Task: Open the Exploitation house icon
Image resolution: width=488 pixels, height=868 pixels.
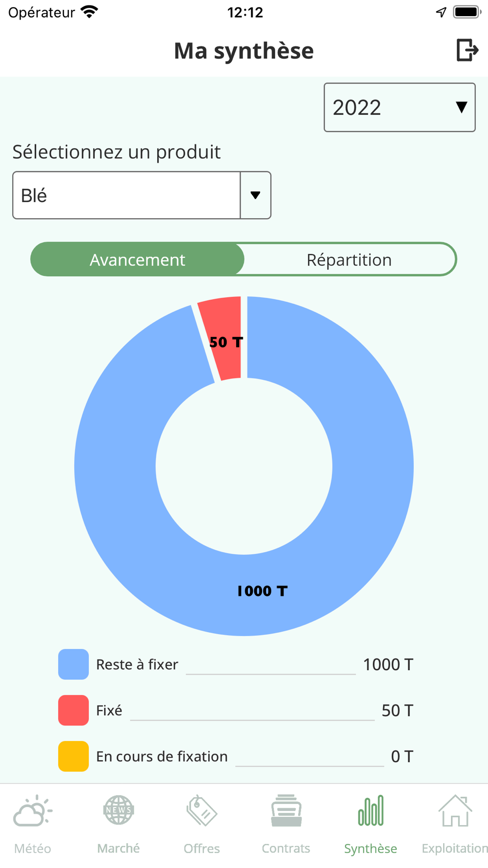Action: 455,810
